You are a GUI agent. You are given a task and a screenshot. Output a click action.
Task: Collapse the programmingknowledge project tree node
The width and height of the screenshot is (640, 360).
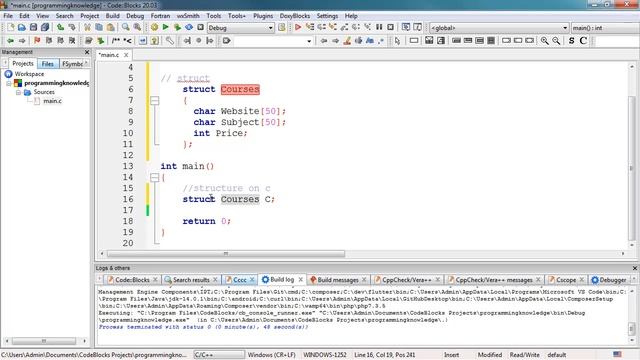tap(9, 83)
